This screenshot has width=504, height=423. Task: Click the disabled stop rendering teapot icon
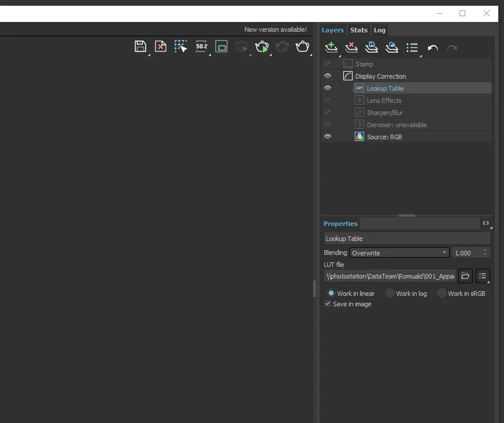(282, 47)
